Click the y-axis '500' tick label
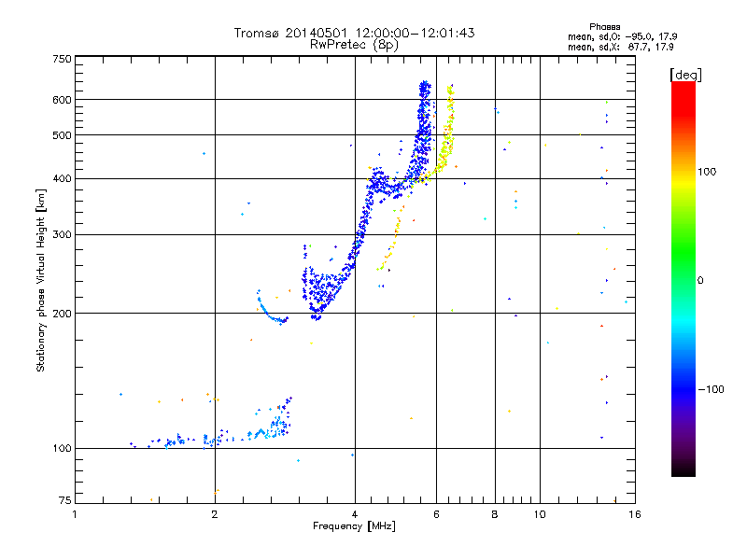Viewport: 747px width, 560px height. click(62, 135)
